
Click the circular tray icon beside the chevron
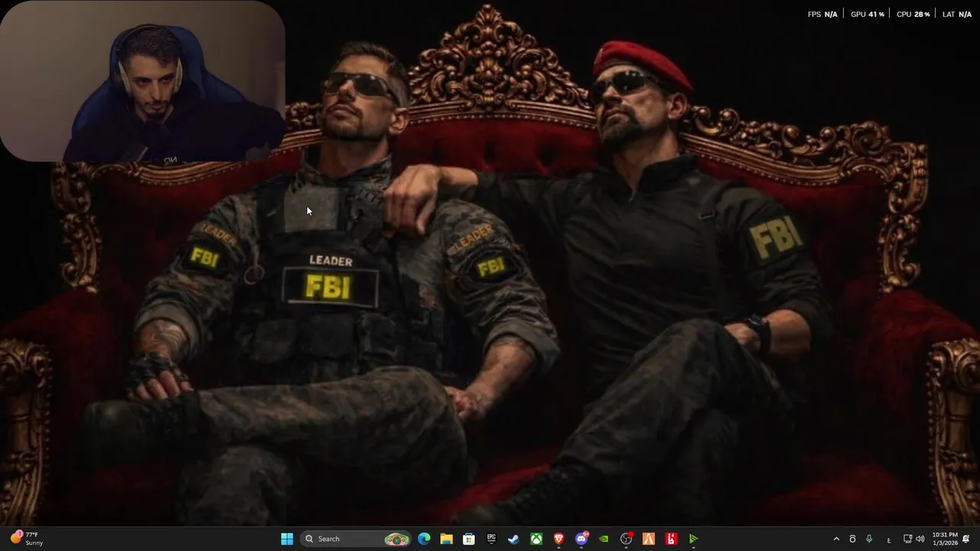(852, 539)
